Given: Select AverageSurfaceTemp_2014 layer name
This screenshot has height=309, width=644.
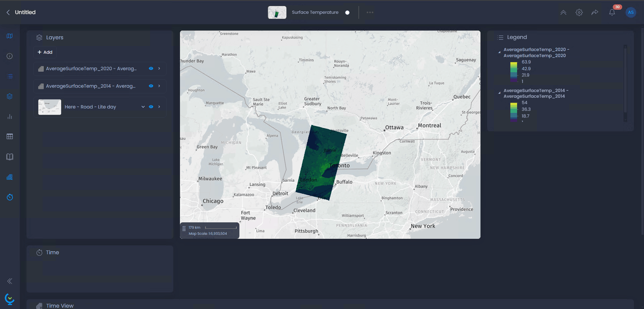Looking at the screenshot, I should coord(91,86).
